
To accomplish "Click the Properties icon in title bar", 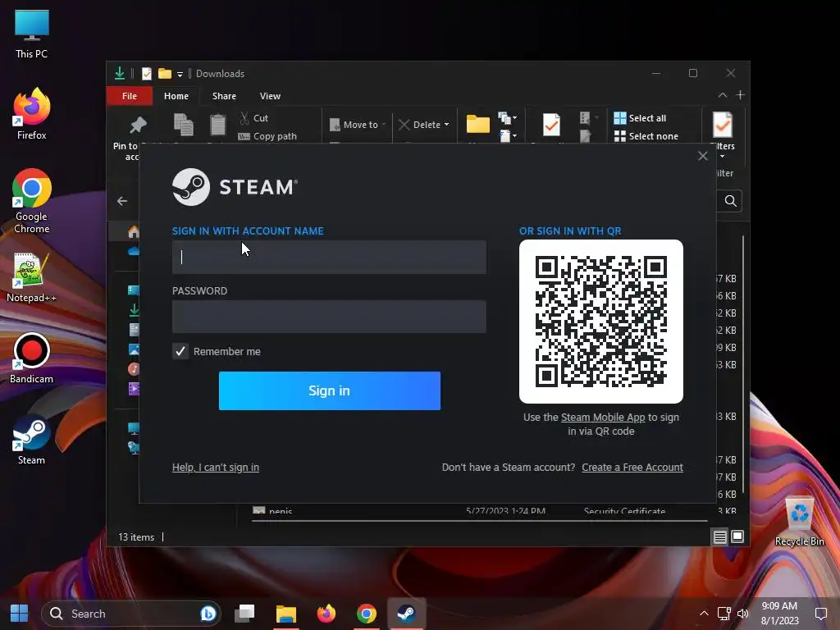I will pyautogui.click(x=146, y=73).
